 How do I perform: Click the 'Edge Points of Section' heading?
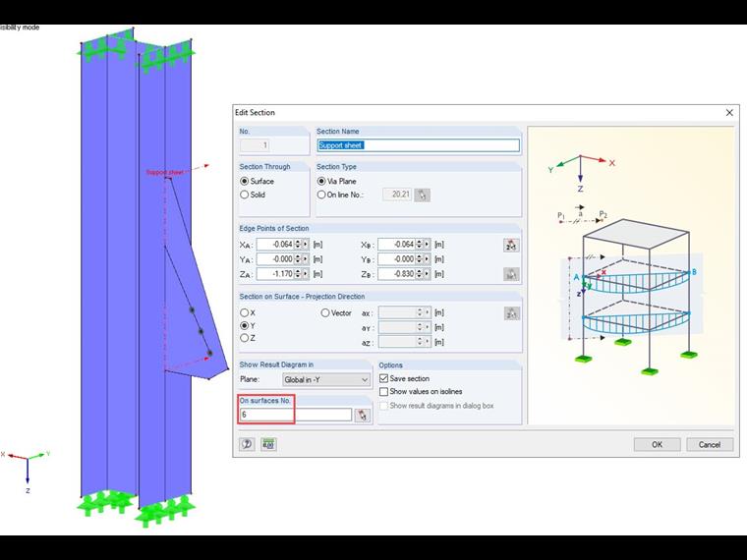(274, 229)
